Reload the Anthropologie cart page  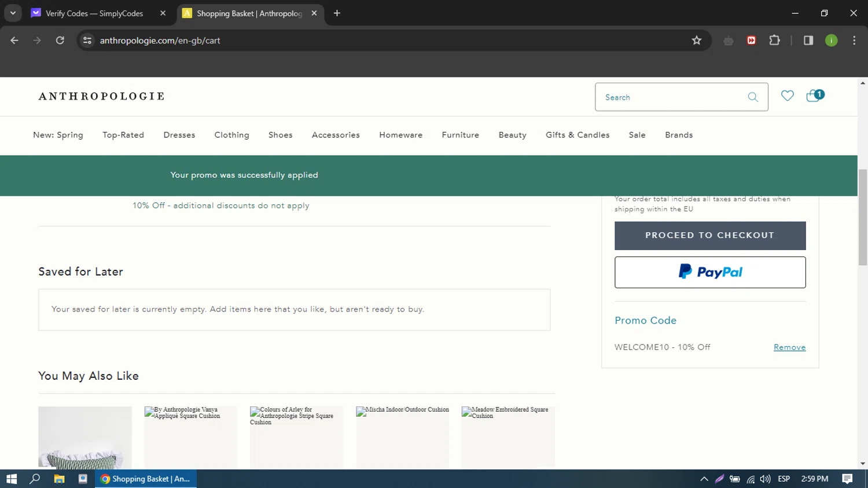pyautogui.click(x=60, y=41)
